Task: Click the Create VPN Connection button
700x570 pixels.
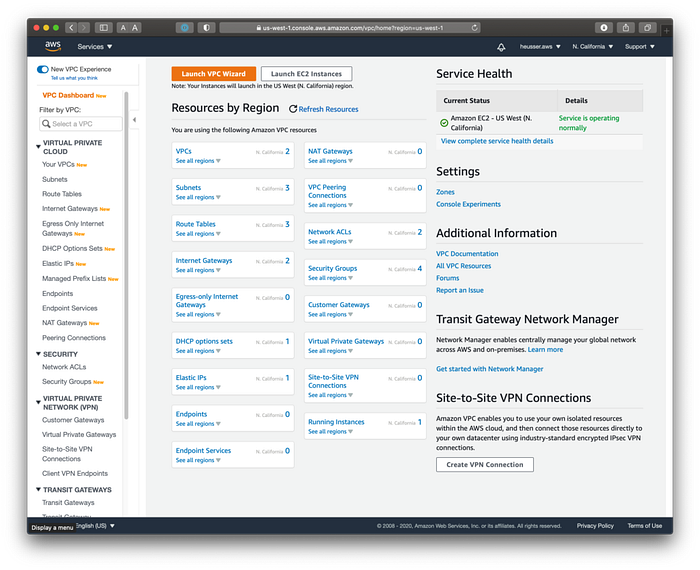Action: (x=485, y=464)
